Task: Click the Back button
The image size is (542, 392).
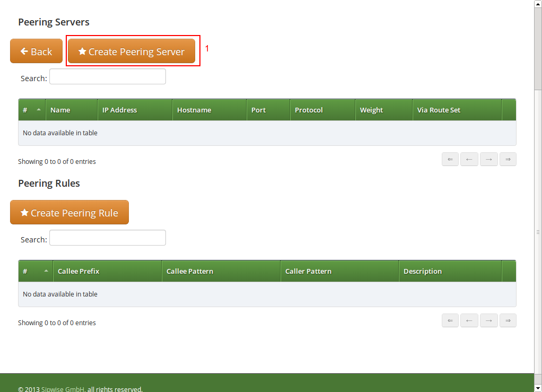Action: pyautogui.click(x=36, y=51)
